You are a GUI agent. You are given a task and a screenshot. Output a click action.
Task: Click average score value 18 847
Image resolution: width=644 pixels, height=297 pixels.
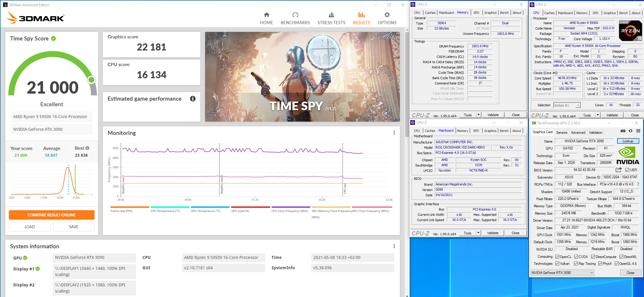(x=51, y=155)
